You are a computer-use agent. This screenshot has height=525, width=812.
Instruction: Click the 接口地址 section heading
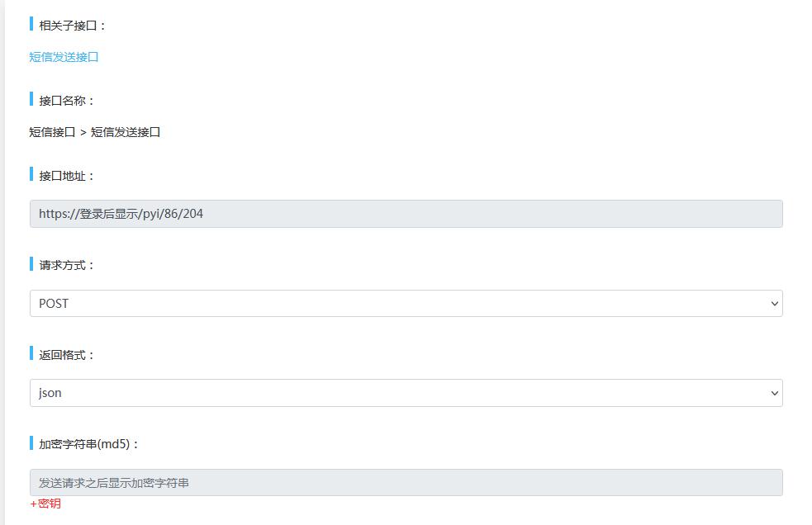tap(67, 176)
